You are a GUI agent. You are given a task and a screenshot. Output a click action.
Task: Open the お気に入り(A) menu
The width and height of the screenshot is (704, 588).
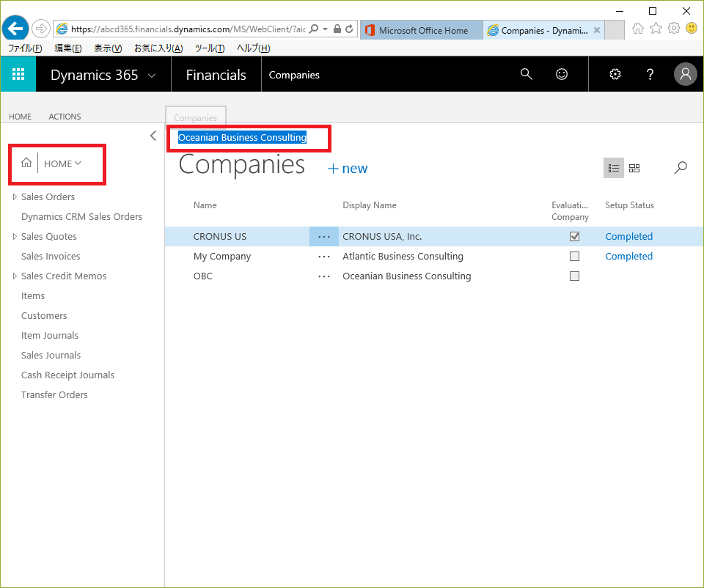[x=158, y=48]
